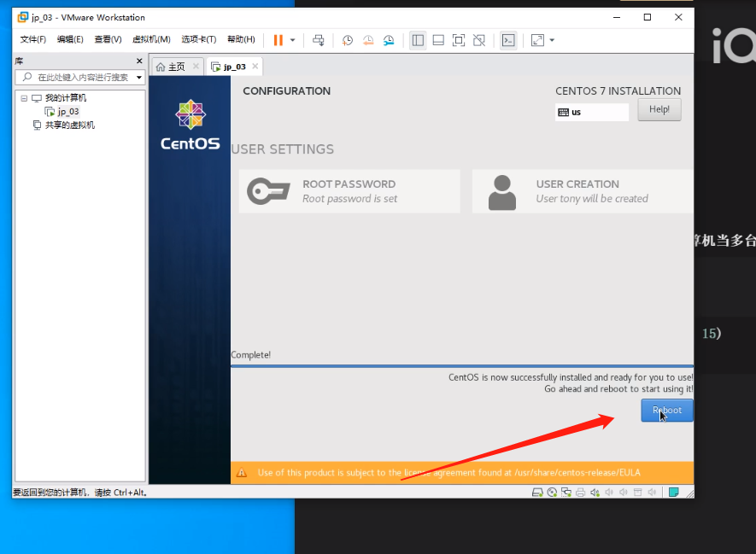Click the user silhouette icon
Screen dimensions: 756x554
(502, 192)
